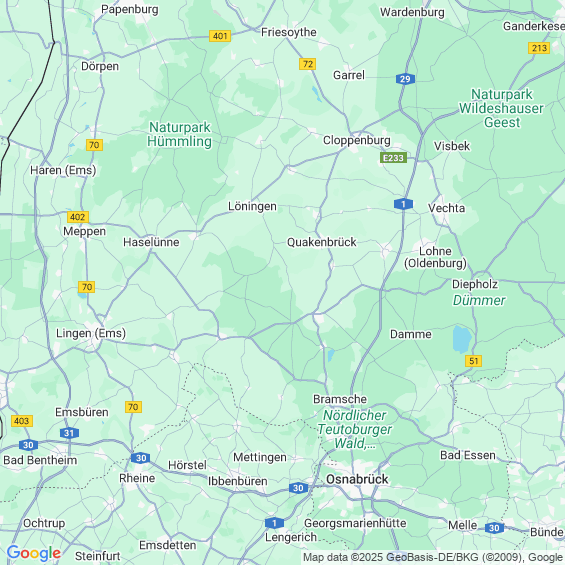Select the Quakenbrück town label

321,242
